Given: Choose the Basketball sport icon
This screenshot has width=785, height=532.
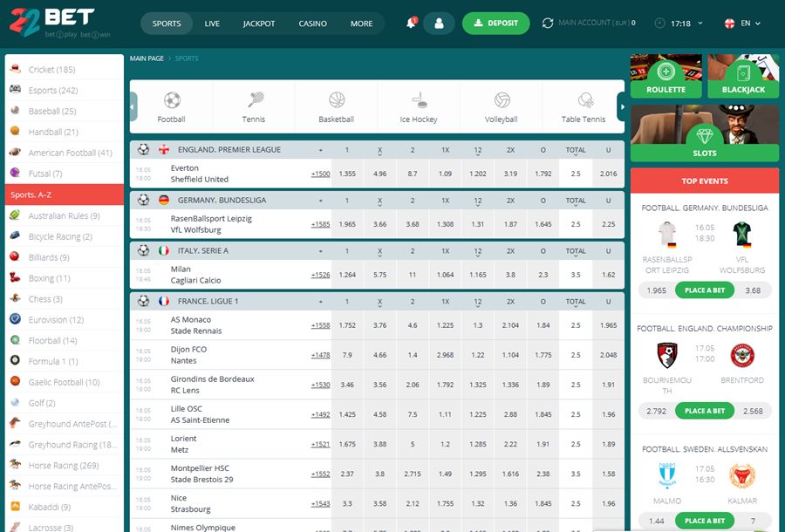Looking at the screenshot, I should [337, 100].
